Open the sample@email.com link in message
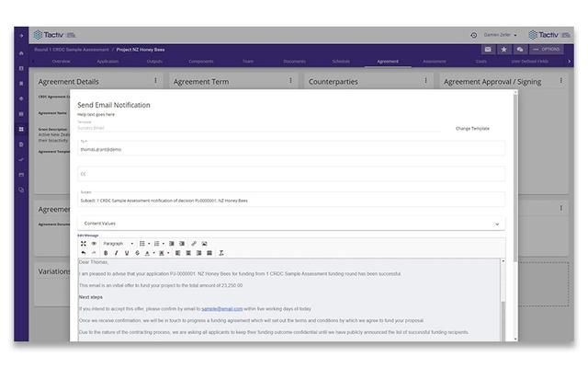The width and height of the screenshot is (588, 368). 222,309
